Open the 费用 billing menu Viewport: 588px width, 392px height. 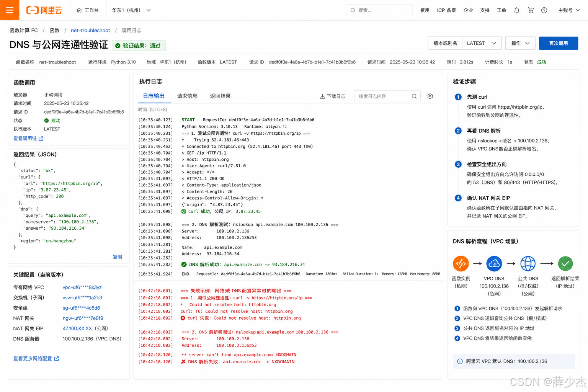coord(425,10)
